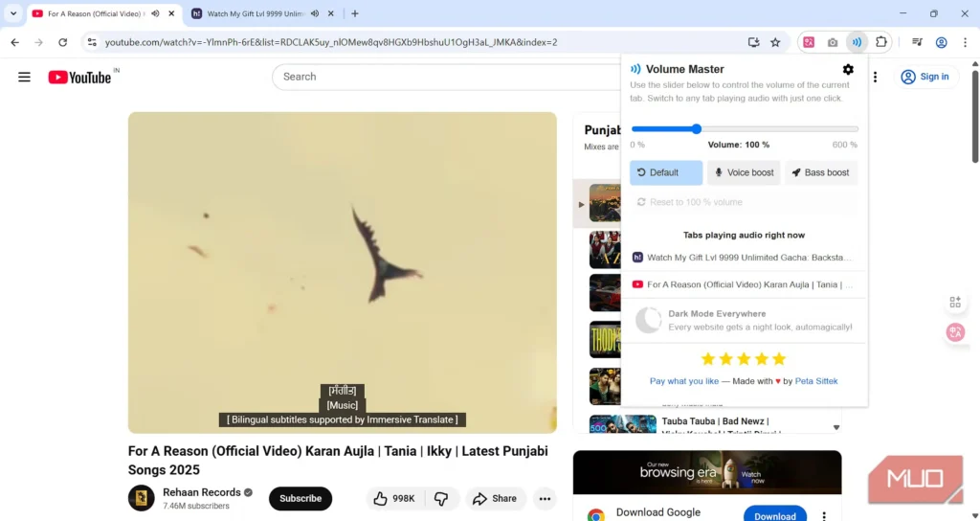The image size is (980, 521).
Task: Open the YouTube hamburger guide menu
Action: click(24, 77)
